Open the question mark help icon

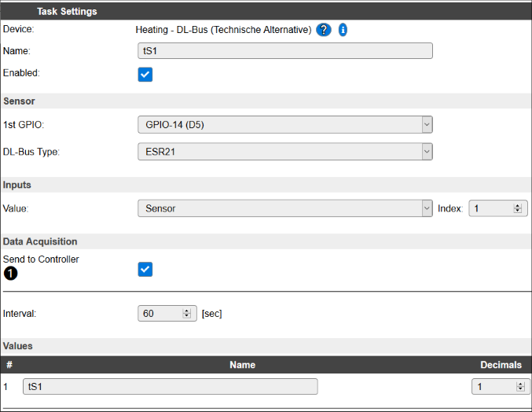pyautogui.click(x=323, y=30)
